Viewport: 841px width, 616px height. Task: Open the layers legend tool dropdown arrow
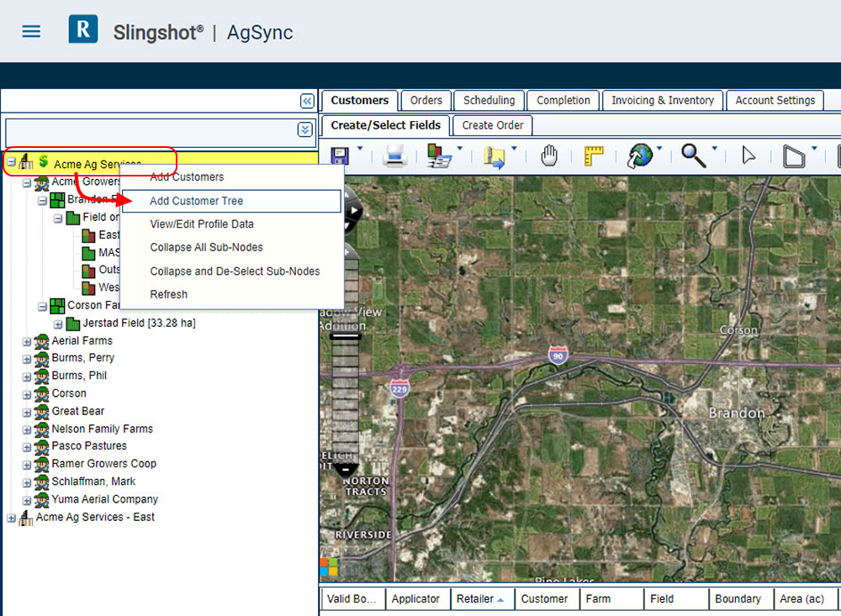tap(460, 149)
